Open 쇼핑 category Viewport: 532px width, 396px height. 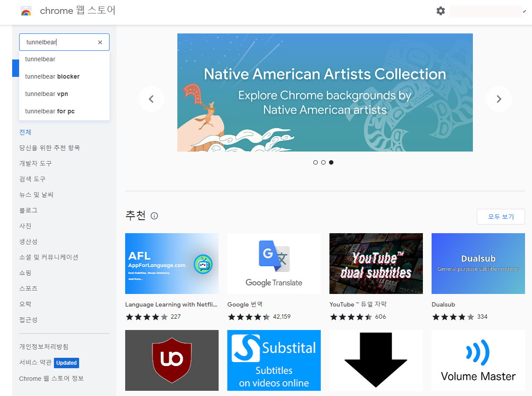coord(25,273)
